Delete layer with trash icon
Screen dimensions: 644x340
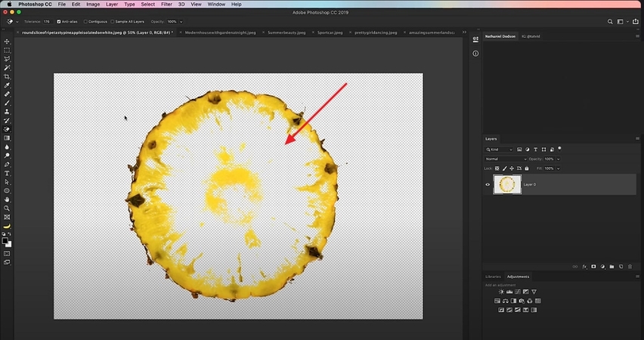coord(630,267)
